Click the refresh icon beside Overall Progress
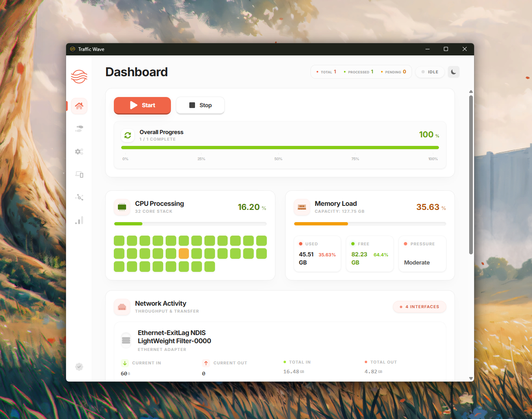Viewport: 532px width, 419px height. tap(128, 135)
